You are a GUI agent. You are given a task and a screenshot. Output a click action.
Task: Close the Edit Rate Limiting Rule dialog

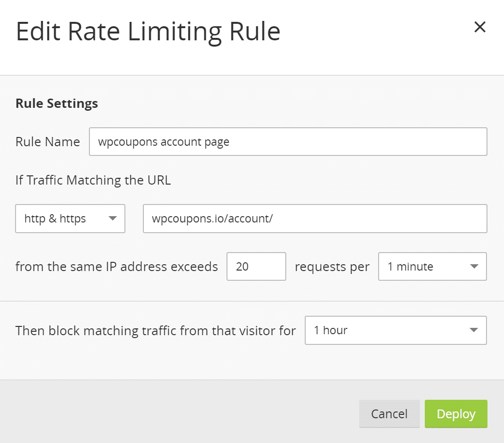pos(480,27)
